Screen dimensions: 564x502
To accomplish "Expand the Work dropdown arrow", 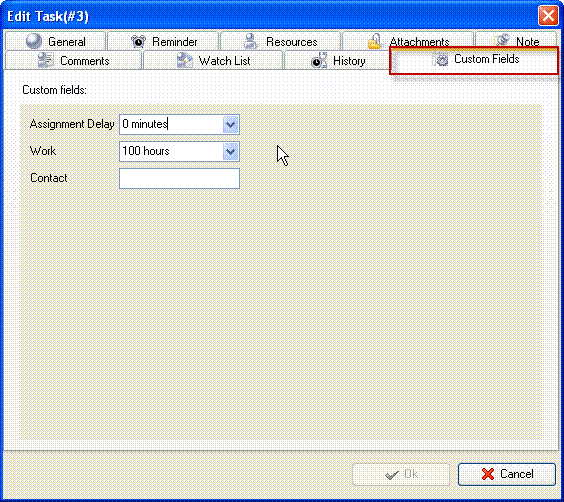I will (231, 151).
